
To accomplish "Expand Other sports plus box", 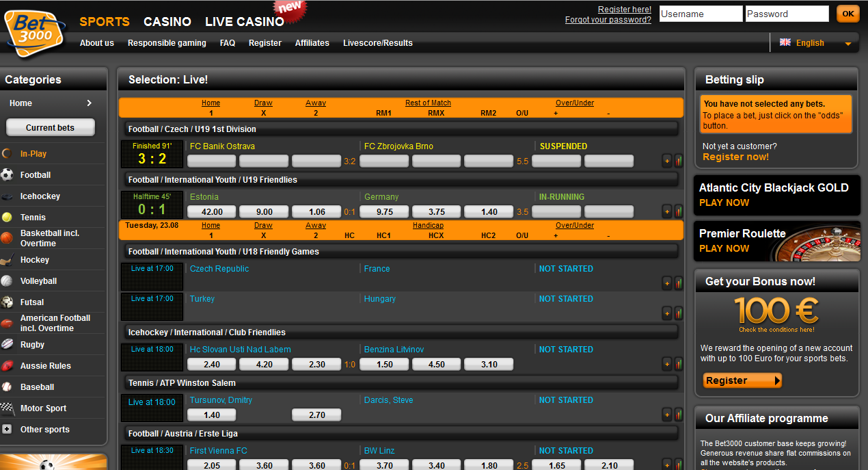I will coord(7,430).
